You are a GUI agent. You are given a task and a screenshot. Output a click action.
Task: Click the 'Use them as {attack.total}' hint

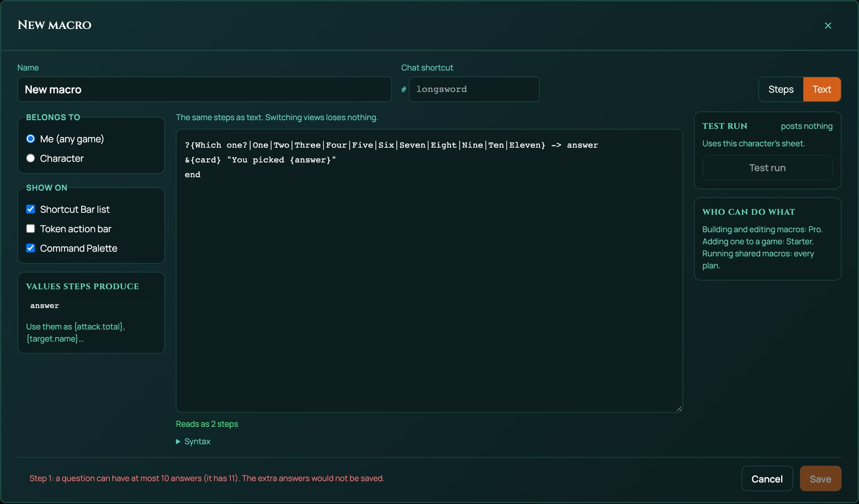(x=75, y=333)
